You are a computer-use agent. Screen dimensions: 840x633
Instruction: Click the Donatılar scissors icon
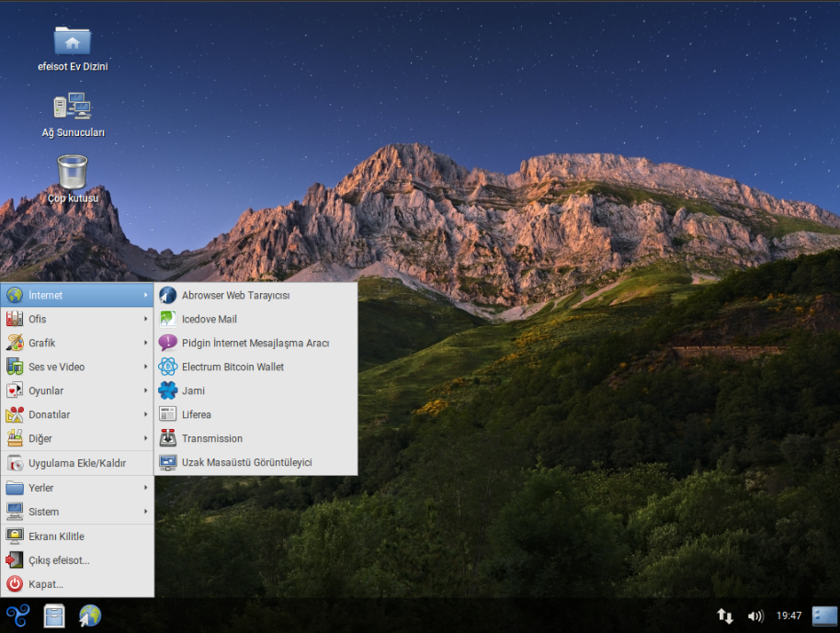point(15,414)
